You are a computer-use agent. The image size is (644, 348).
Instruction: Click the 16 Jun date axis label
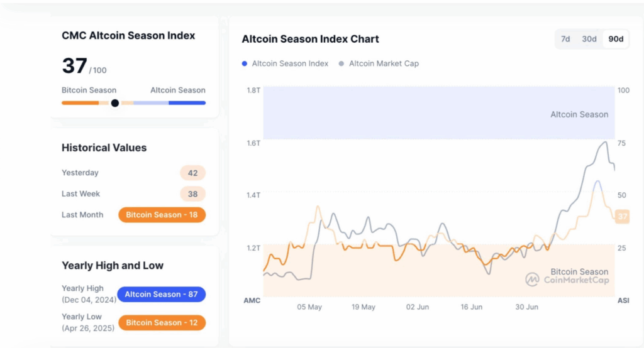tap(472, 307)
